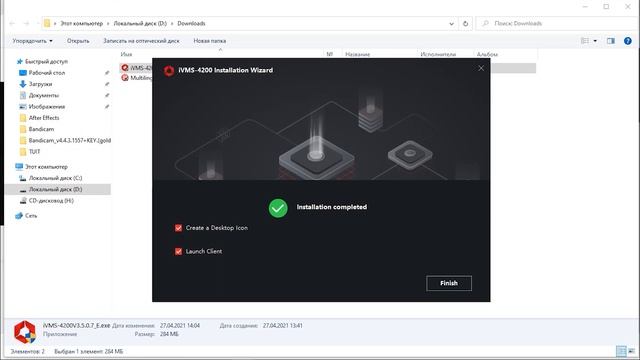Sort by Title (Название) column header

[x=358, y=54]
